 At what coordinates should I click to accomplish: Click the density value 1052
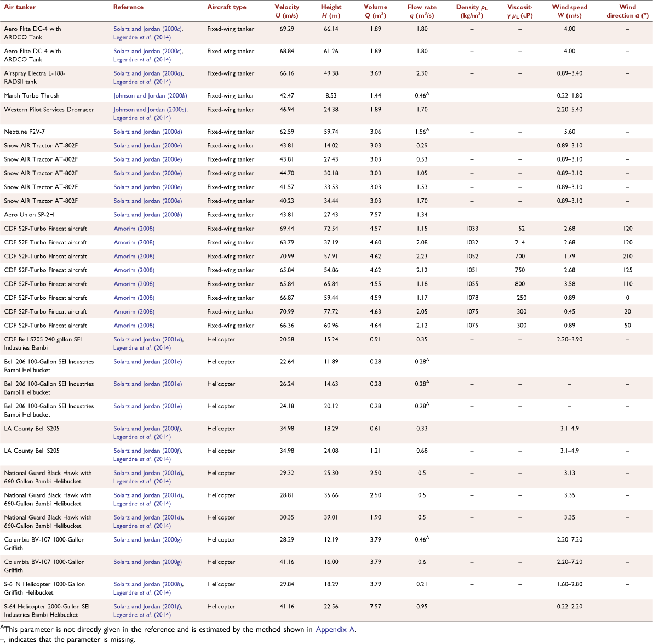[x=472, y=256]
